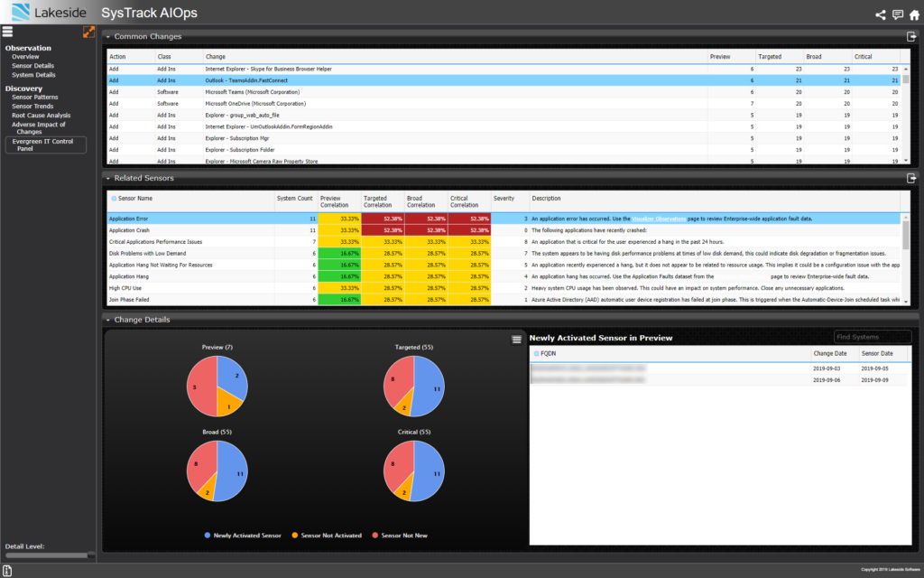This screenshot has height=578, width=924.
Task: Select Microsoft Teams (Microsoft Corporation) row
Action: point(504,92)
